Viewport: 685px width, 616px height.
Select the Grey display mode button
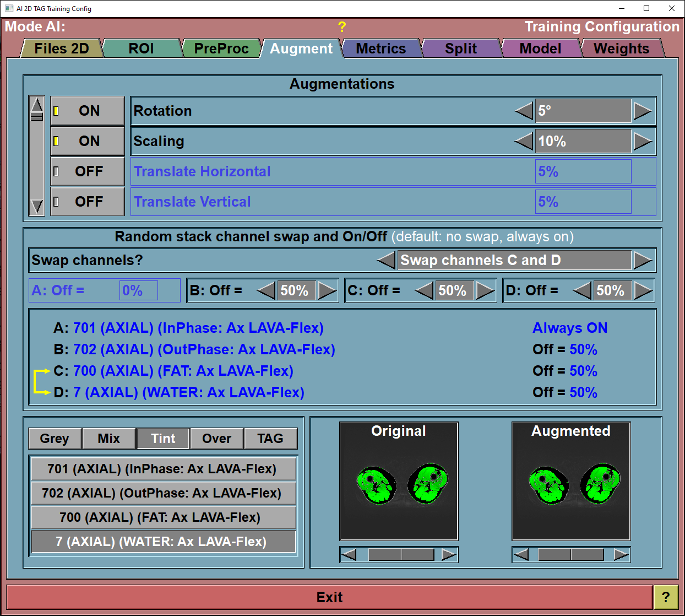coord(55,439)
